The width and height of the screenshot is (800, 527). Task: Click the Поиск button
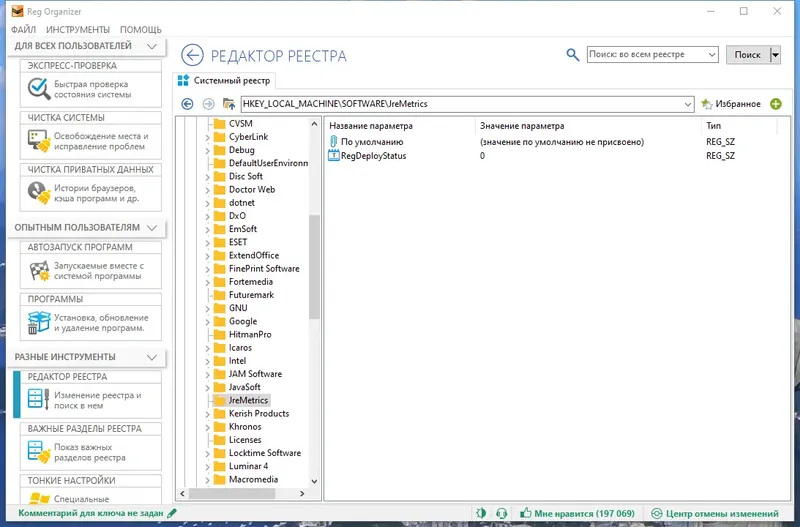click(x=747, y=55)
